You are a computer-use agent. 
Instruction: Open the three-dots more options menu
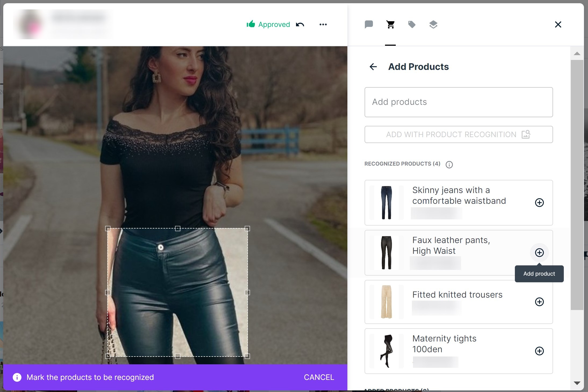[x=323, y=24]
